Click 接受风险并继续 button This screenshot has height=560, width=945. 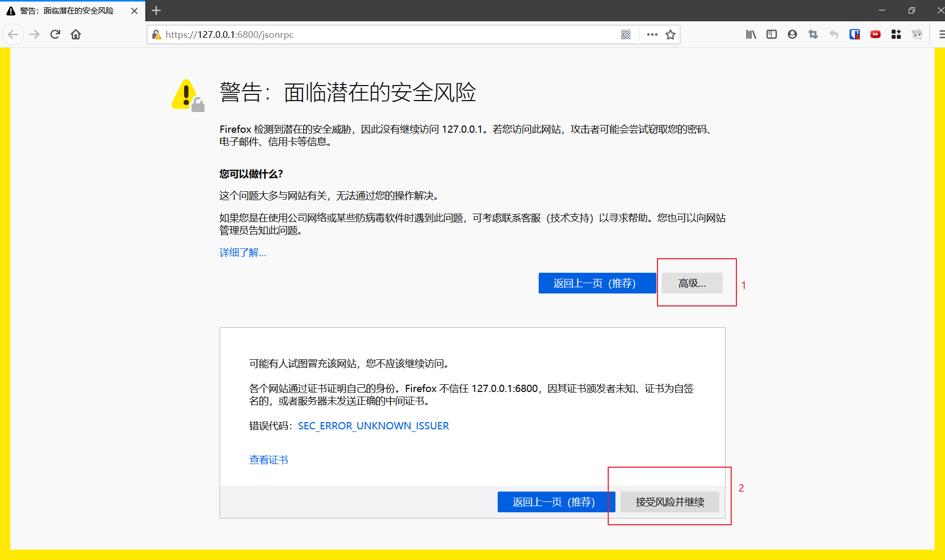pyautogui.click(x=669, y=502)
